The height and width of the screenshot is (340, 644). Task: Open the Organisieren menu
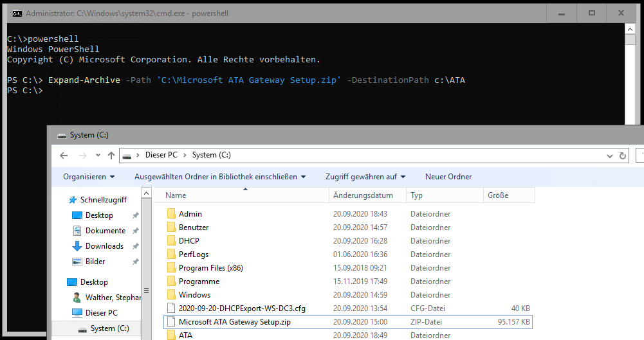(x=89, y=177)
